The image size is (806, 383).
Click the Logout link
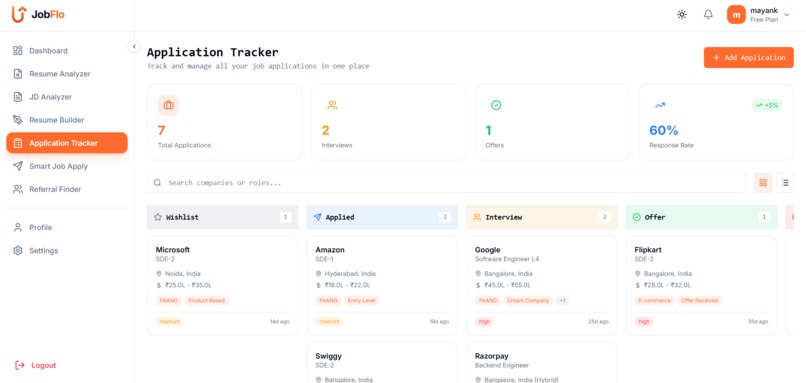tap(35, 365)
